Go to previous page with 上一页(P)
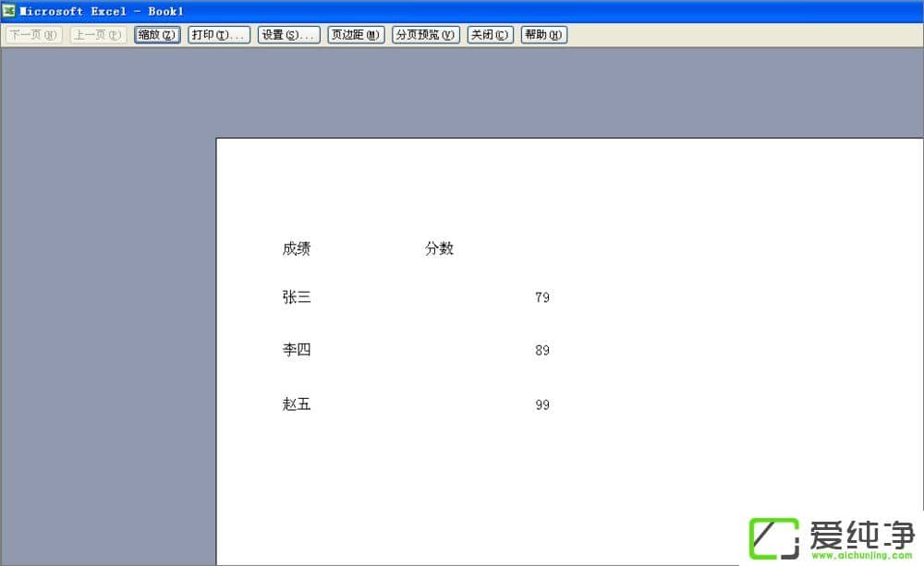The image size is (924, 566). tap(98, 35)
